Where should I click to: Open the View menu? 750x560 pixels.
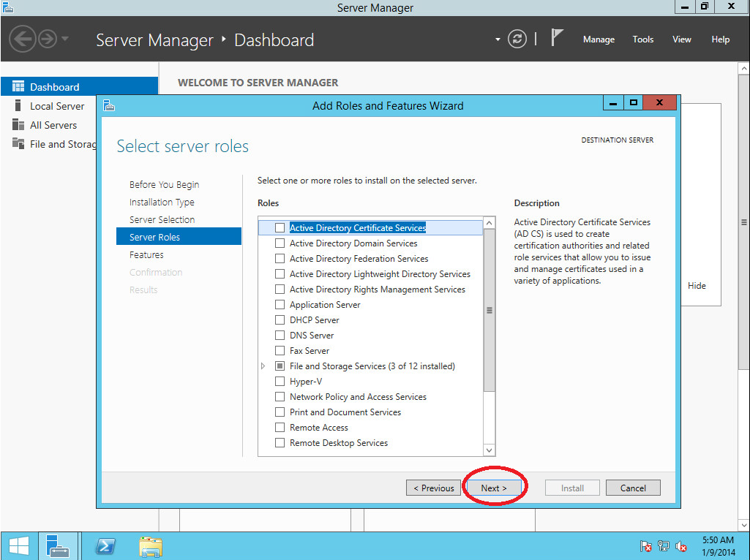682,39
